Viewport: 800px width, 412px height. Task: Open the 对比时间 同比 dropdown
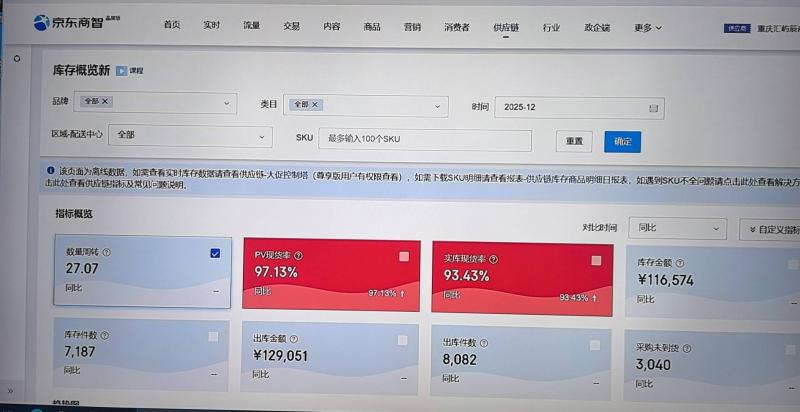[677, 228]
